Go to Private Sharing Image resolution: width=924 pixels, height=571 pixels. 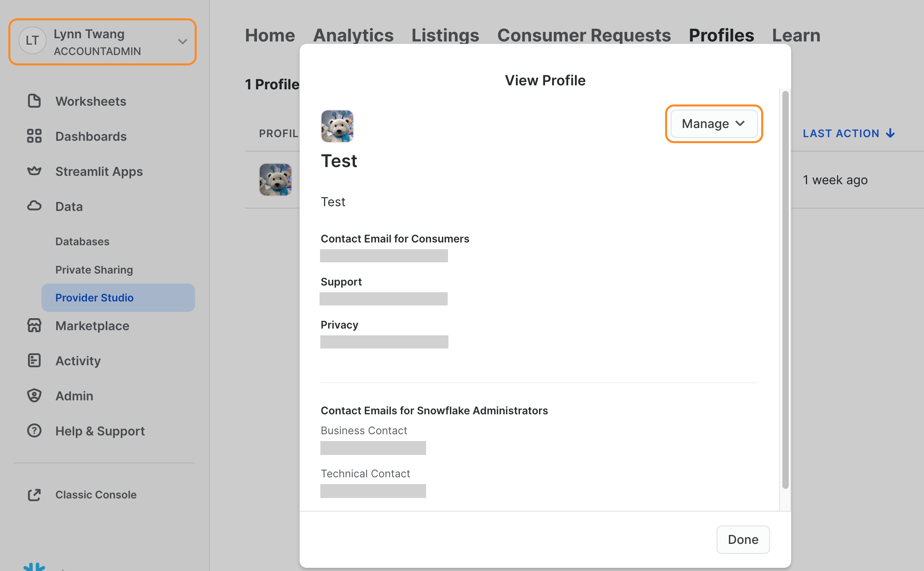click(94, 270)
